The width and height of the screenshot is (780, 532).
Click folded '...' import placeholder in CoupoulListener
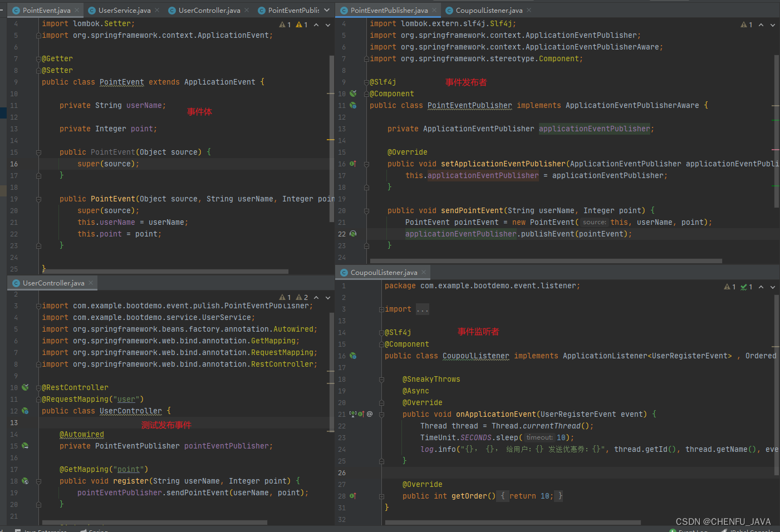[423, 309]
